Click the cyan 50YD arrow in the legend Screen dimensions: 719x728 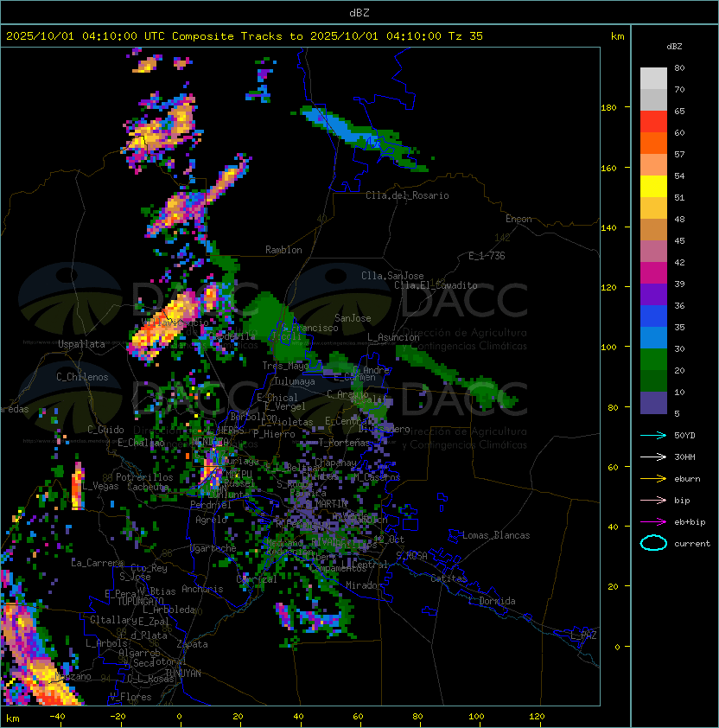coord(653,435)
